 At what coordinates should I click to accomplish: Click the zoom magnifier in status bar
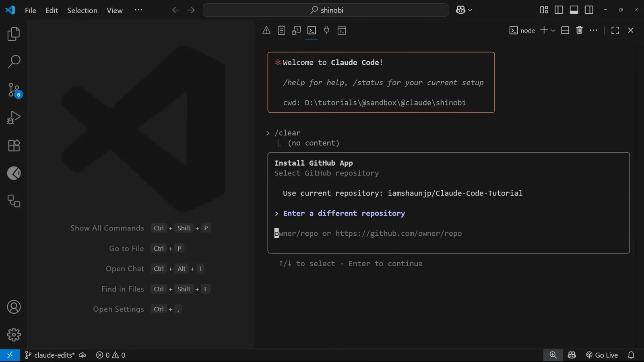(x=553, y=355)
